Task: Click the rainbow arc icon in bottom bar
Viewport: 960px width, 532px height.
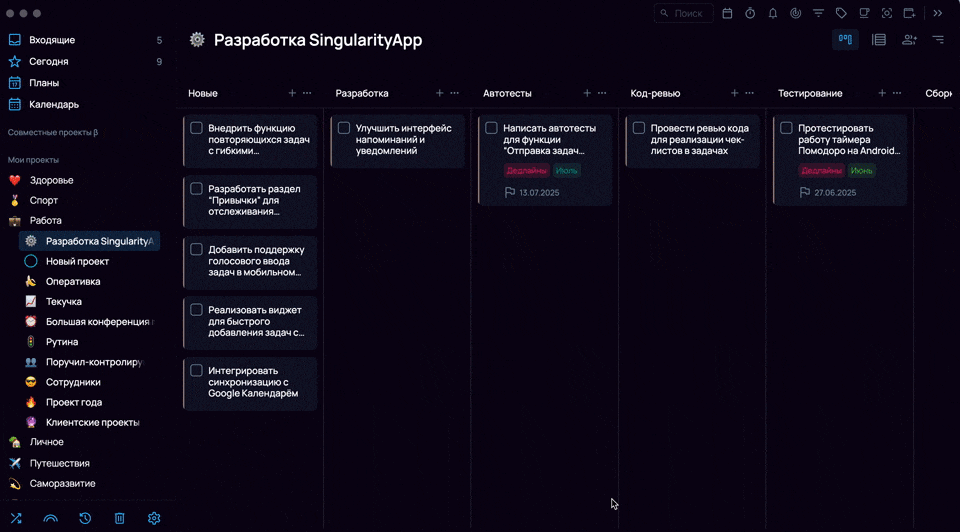Action: tap(51, 519)
